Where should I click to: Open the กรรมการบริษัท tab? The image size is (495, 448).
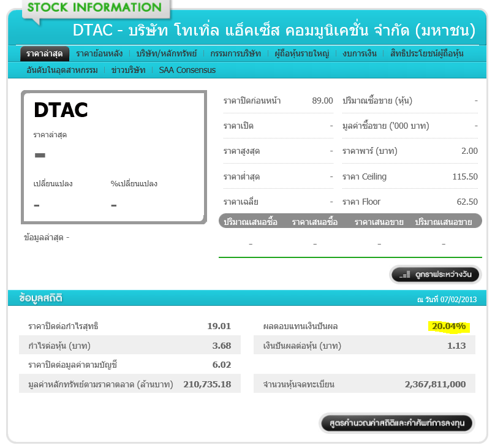point(235,54)
